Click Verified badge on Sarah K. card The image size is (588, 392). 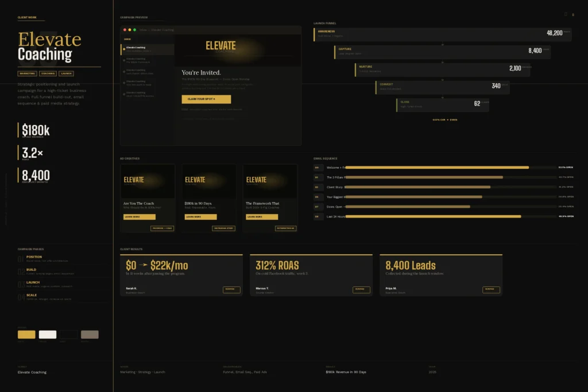point(231,289)
